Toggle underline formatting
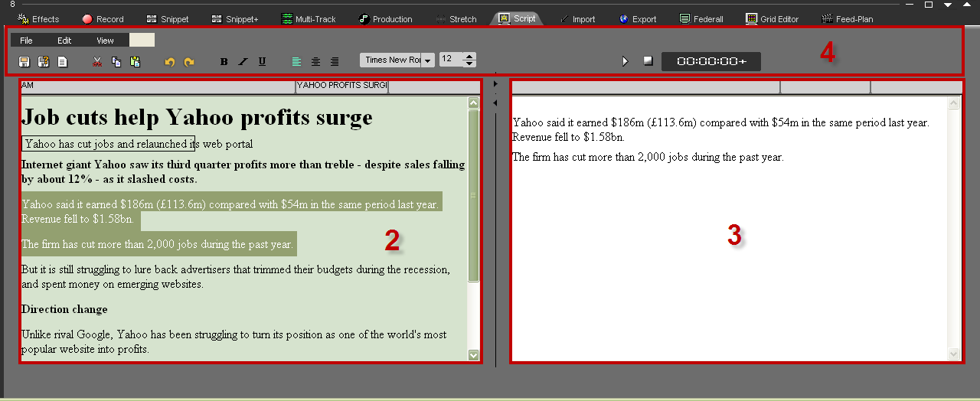 point(262,61)
